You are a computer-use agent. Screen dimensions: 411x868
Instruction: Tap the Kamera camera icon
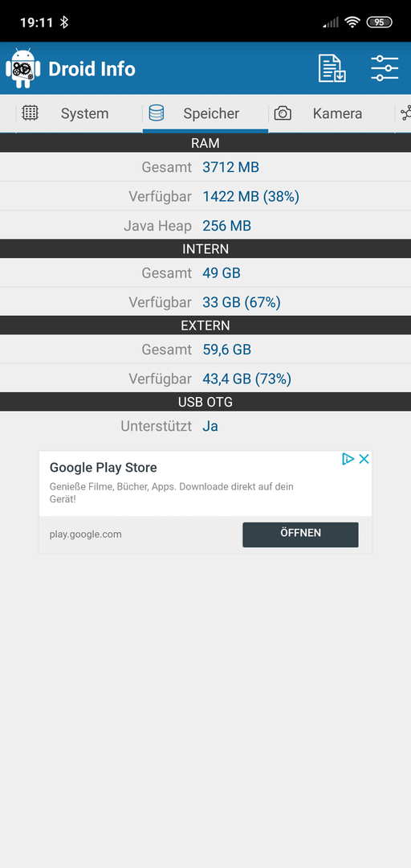pyautogui.click(x=283, y=113)
